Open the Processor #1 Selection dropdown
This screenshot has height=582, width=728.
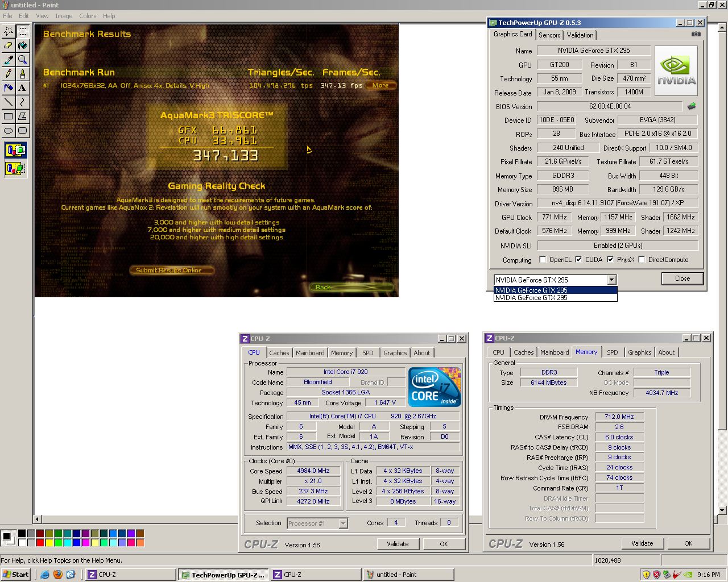[x=343, y=523]
